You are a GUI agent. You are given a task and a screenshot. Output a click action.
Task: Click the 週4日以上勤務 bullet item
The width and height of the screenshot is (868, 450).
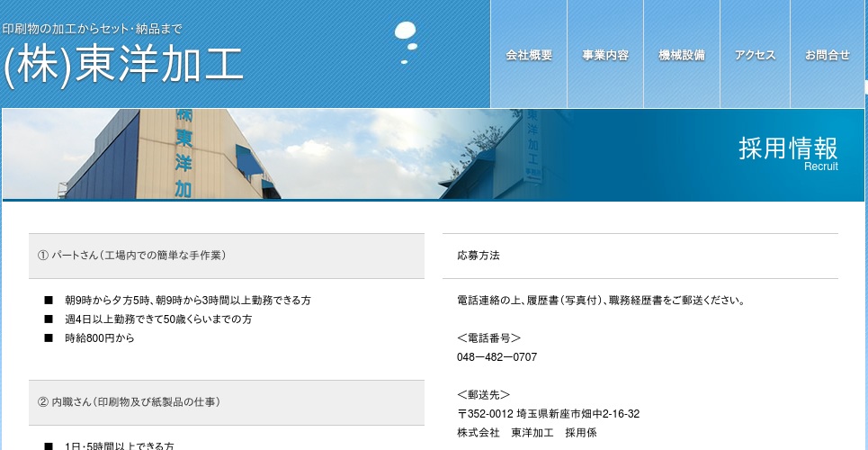158,319
